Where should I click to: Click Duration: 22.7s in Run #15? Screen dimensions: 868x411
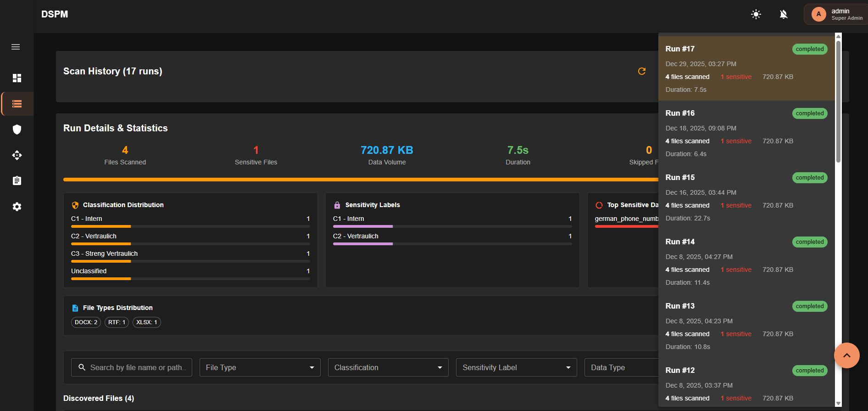tap(688, 218)
